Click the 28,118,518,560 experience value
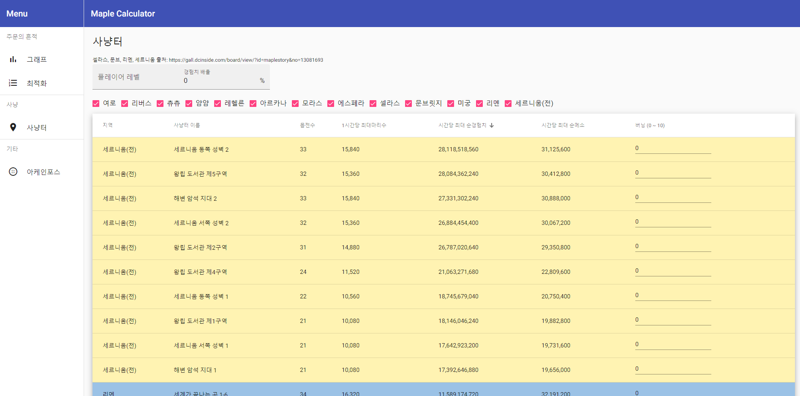This screenshot has height=396, width=800. (x=458, y=150)
